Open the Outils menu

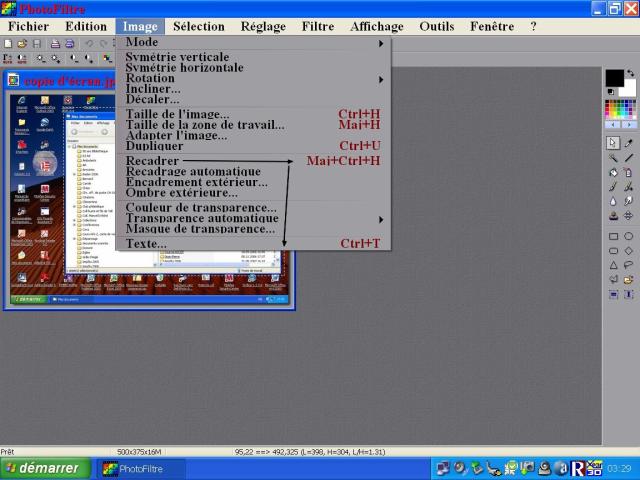437,27
